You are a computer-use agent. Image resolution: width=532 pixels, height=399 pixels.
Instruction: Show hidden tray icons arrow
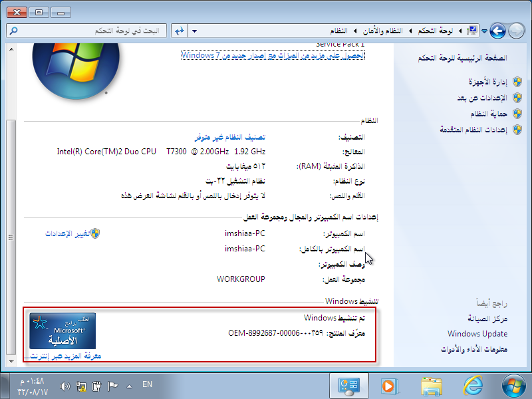(129, 386)
